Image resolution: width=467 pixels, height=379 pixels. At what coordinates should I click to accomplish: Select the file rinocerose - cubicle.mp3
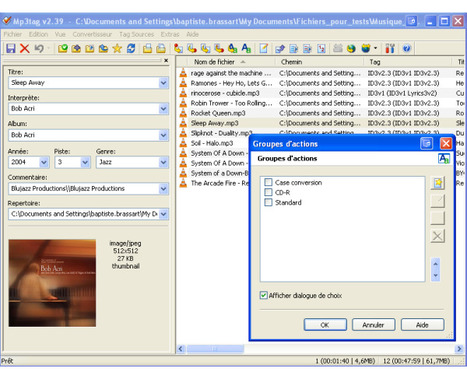(225, 93)
